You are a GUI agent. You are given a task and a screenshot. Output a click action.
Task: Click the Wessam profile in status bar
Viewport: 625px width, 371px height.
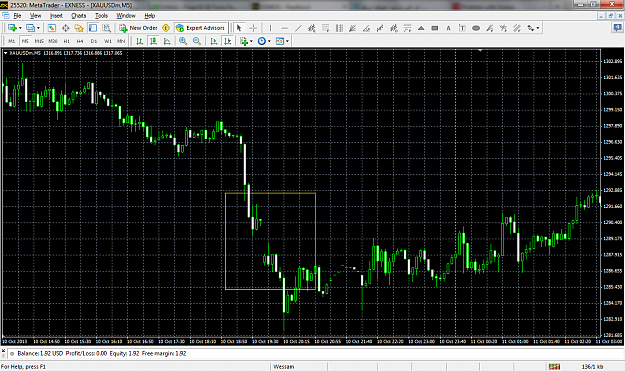click(284, 367)
